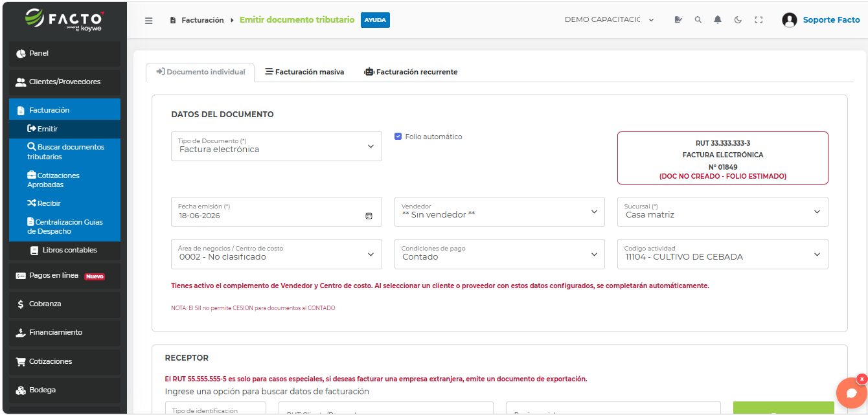Open calendar icon in Fecha emisión field

coord(369,216)
